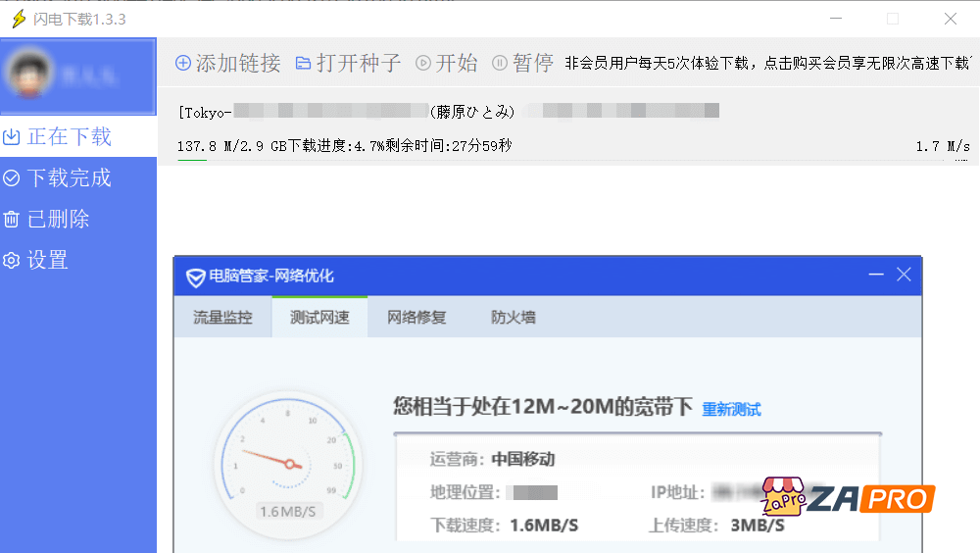Click the 中国移动 operator value
The image size is (980, 553).
tap(523, 459)
